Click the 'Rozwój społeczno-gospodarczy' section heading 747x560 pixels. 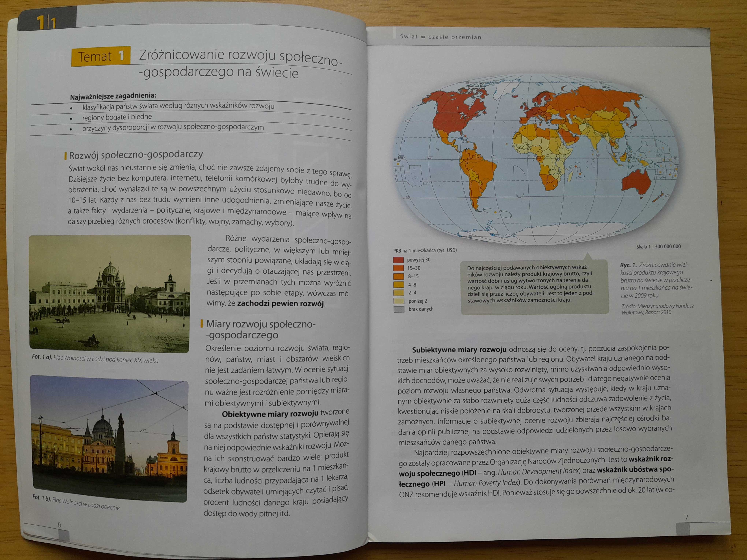pos(136,155)
